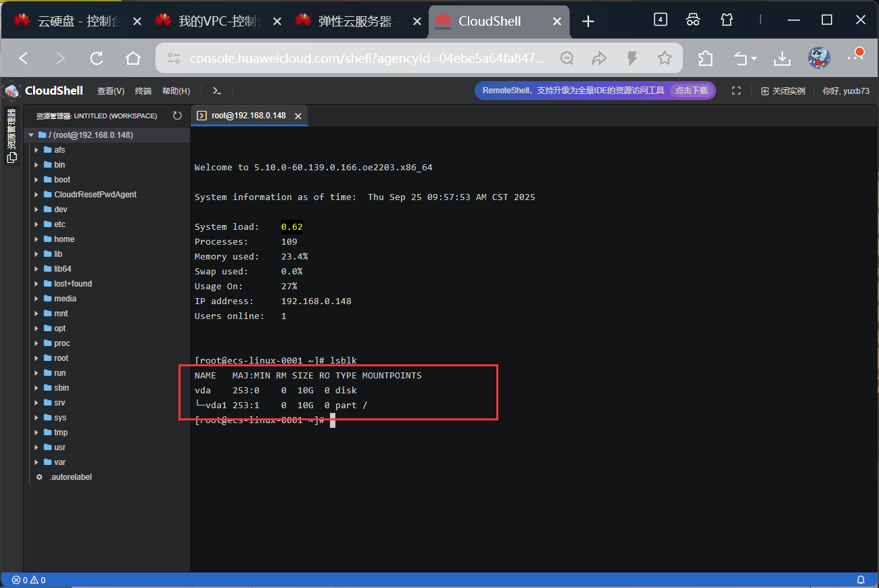Enter fullscreen mode with the expand icon
This screenshot has height=588, width=879.
pyautogui.click(x=736, y=91)
